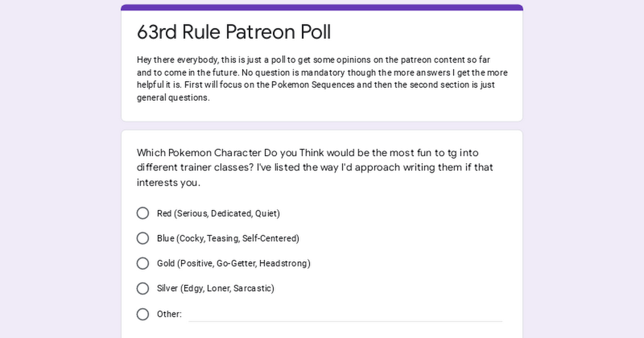The height and width of the screenshot is (338, 644).
Task: Click the 'Red (Serious, Dedicated, Quiet)' label text
Action: tap(218, 214)
